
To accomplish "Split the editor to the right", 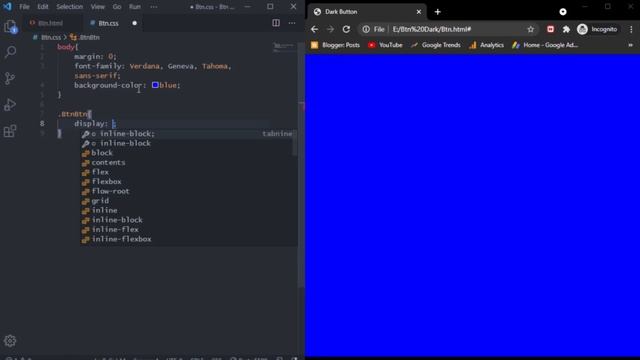I will click(x=276, y=23).
